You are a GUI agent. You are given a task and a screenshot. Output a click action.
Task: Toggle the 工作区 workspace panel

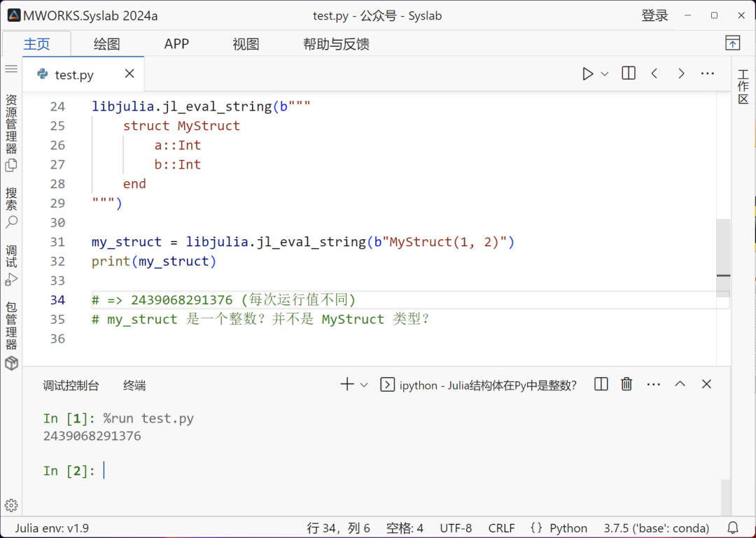click(743, 87)
